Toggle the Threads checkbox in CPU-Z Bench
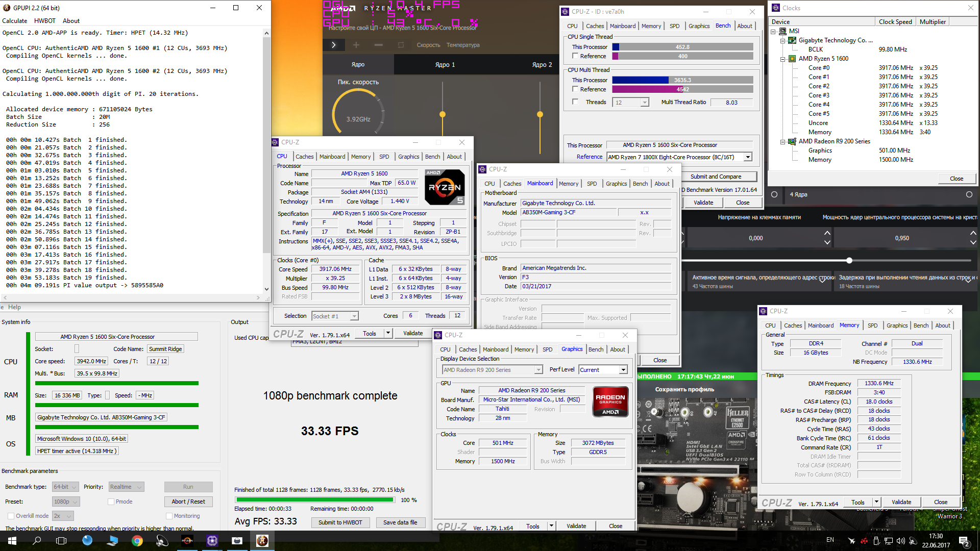The width and height of the screenshot is (980, 551). pos(575,102)
